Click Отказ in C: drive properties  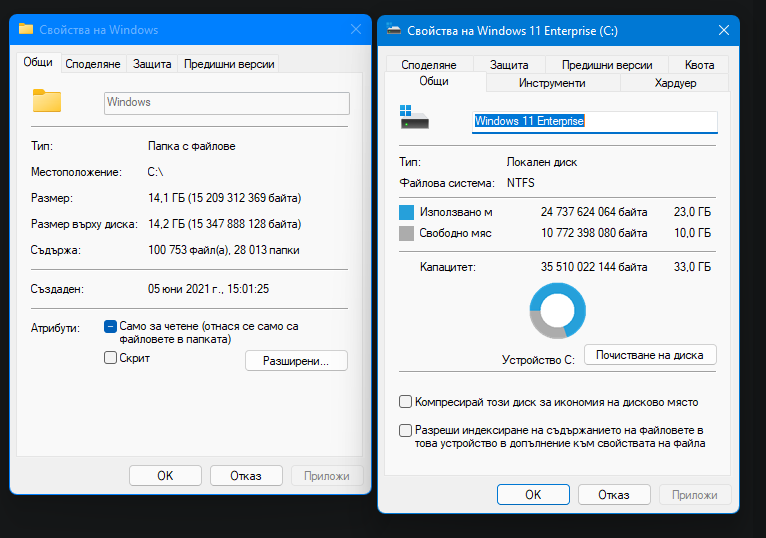tap(614, 495)
